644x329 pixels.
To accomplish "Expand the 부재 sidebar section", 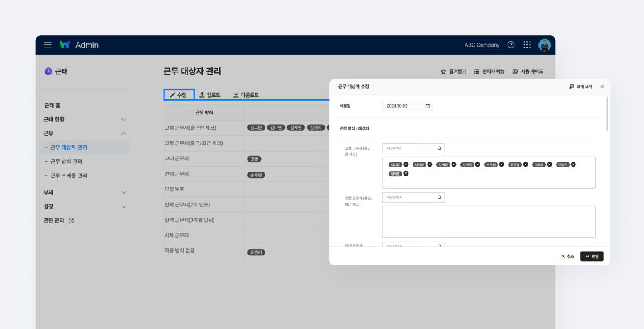I will (x=85, y=192).
